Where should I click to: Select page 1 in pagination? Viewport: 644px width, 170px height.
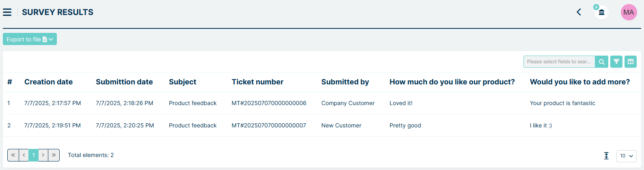click(34, 155)
